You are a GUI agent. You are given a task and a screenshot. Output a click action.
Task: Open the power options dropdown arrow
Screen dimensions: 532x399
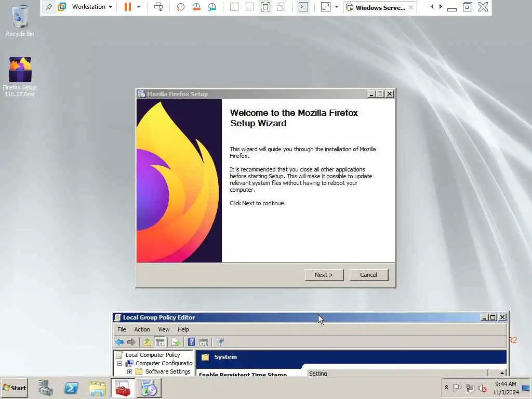[x=139, y=7]
